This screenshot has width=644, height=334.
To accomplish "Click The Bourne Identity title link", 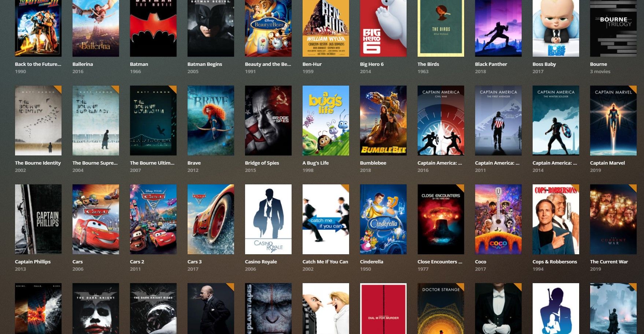I will 38,163.
